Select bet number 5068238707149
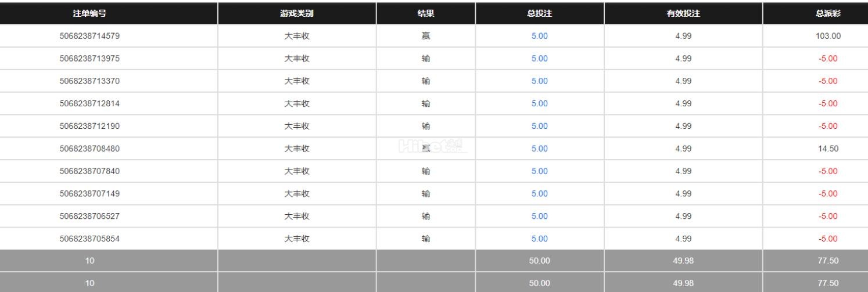The width and height of the screenshot is (868, 292). (89, 193)
